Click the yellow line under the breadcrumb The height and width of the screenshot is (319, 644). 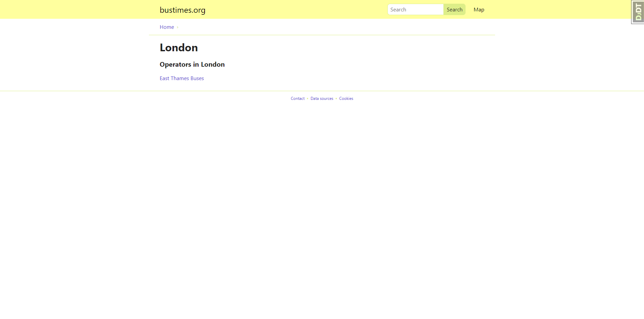point(322,35)
